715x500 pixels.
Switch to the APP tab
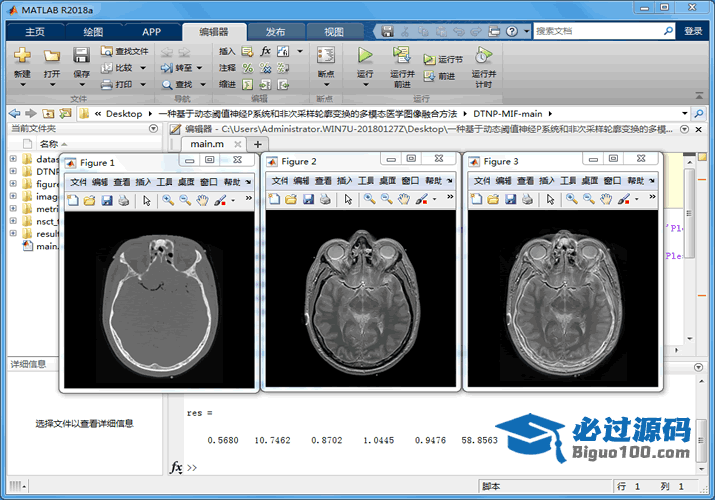[151, 32]
